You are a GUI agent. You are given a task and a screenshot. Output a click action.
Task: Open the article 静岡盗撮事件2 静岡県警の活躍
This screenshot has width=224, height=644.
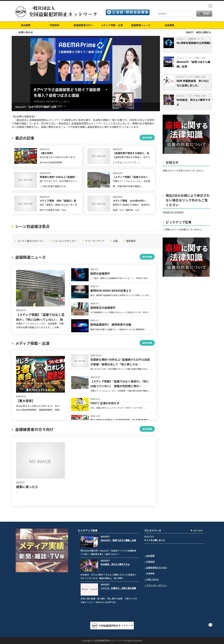(x=111, y=325)
